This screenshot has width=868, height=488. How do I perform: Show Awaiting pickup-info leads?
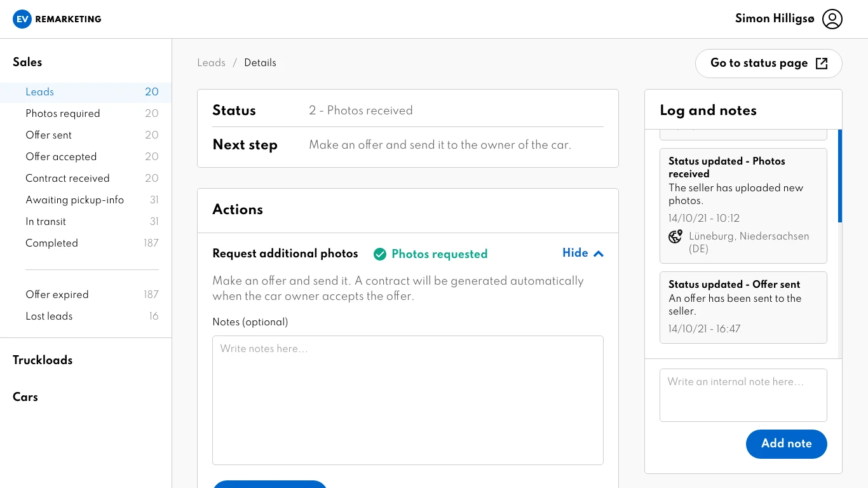74,200
